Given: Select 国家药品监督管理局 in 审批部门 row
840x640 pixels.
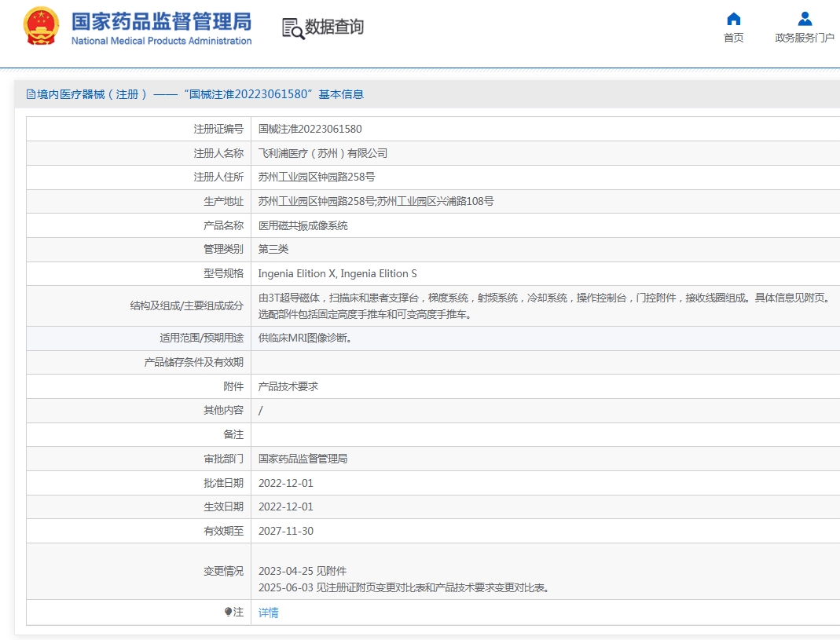Looking at the screenshot, I should click(303, 459).
